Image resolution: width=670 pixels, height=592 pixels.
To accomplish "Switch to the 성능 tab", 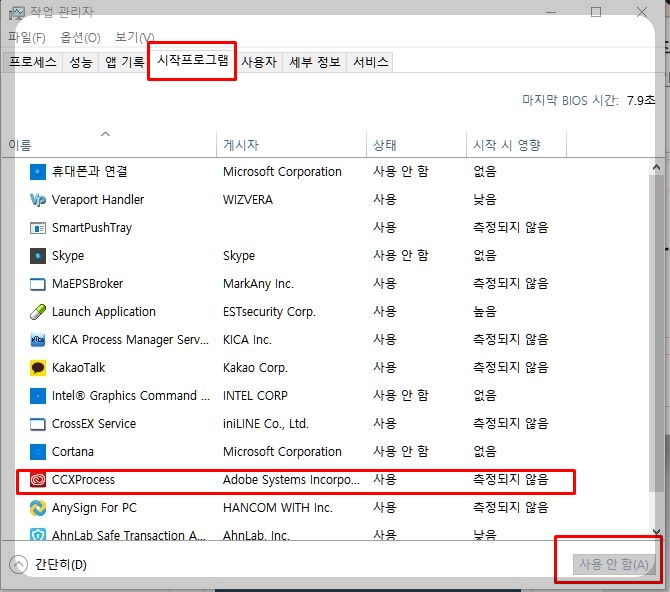I will tap(81, 62).
